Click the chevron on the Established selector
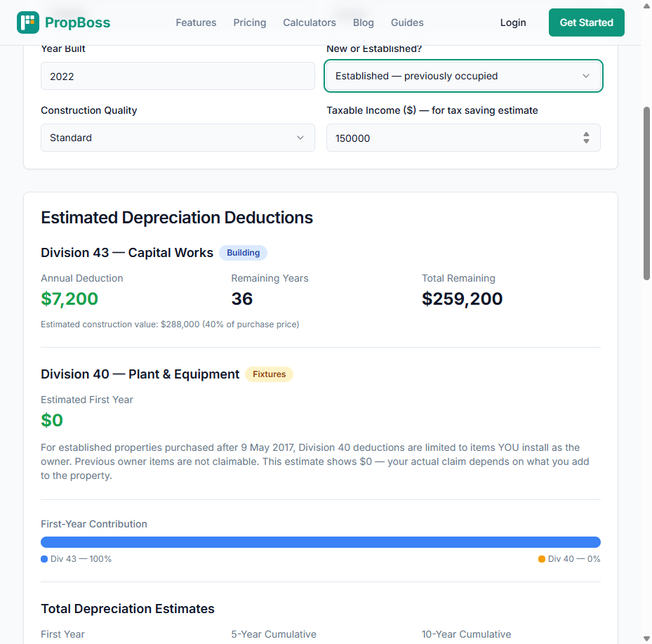The image size is (652, 644). (x=587, y=75)
